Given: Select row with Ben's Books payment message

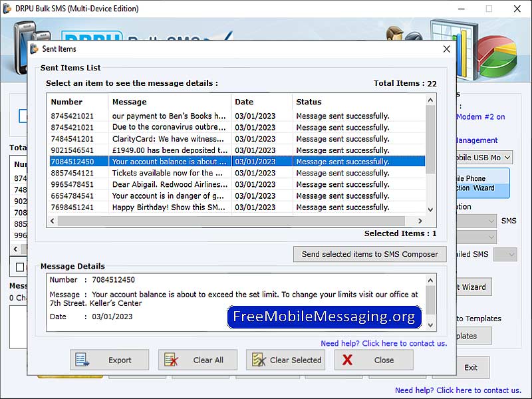Looking at the screenshot, I should click(237, 116).
